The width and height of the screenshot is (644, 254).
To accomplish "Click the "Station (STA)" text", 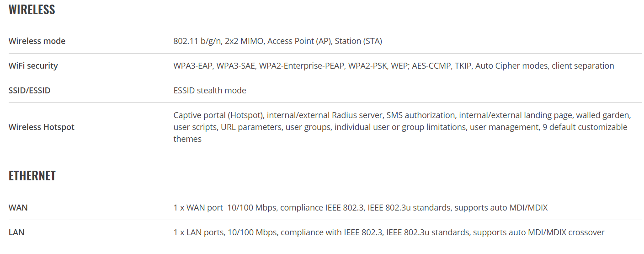I will [358, 41].
